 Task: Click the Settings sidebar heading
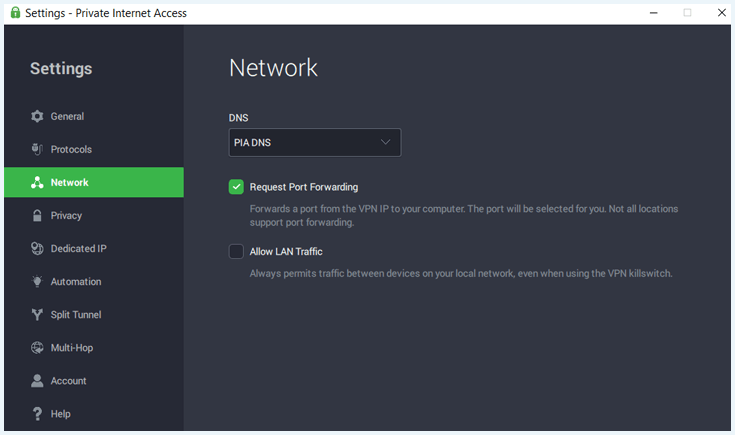(x=61, y=68)
